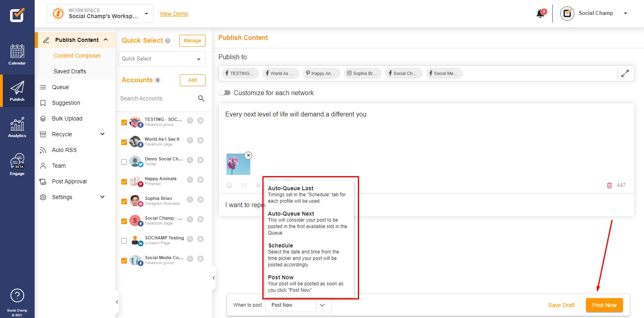Click the flower image thumbnail
This screenshot has width=644, height=318.
click(238, 164)
